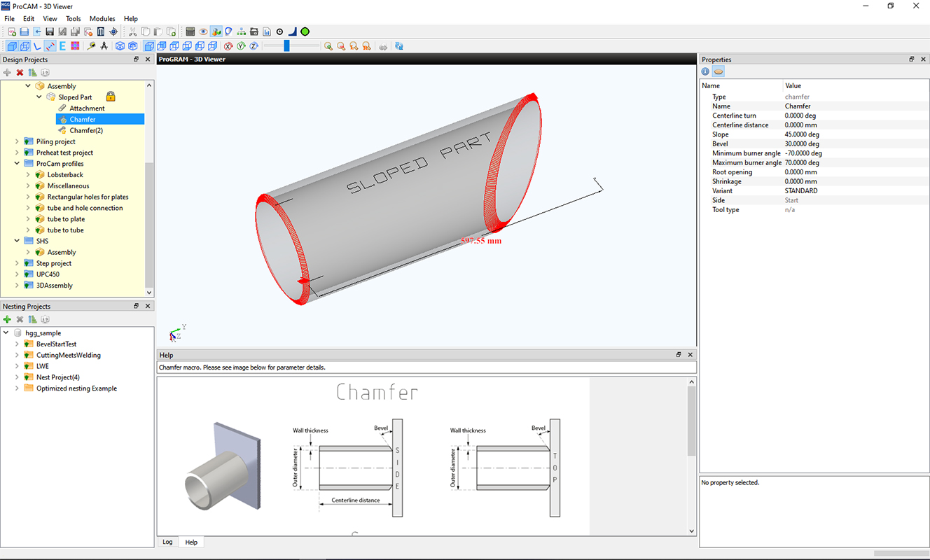The height and width of the screenshot is (560, 930).
Task: Toggle the wireframe cube display mode
Action: [26, 45]
